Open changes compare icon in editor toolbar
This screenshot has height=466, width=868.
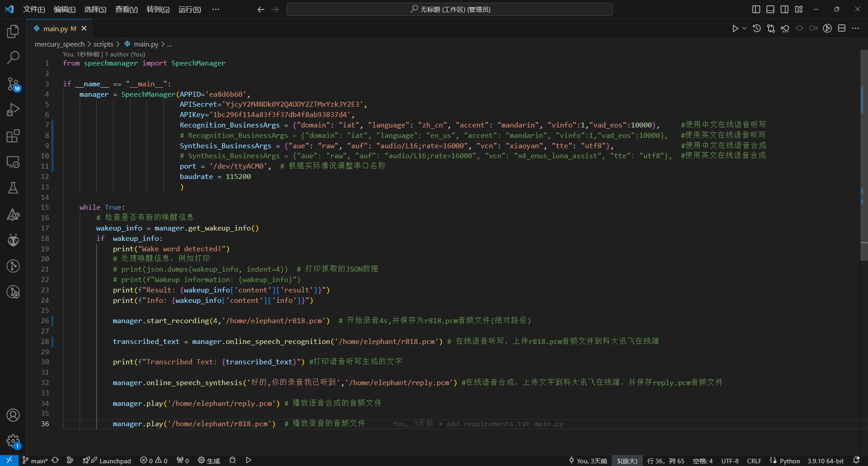coord(771,28)
